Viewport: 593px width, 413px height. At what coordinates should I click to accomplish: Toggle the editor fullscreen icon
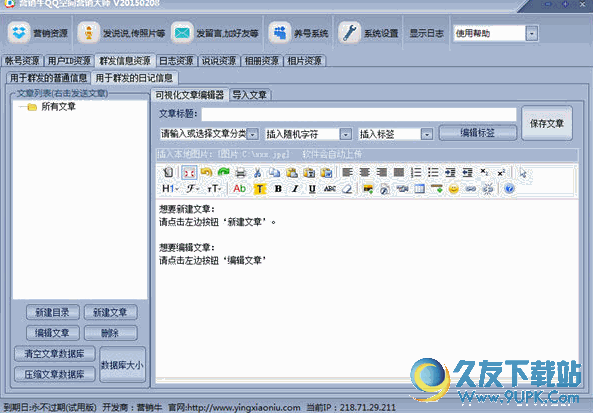[x=189, y=172]
